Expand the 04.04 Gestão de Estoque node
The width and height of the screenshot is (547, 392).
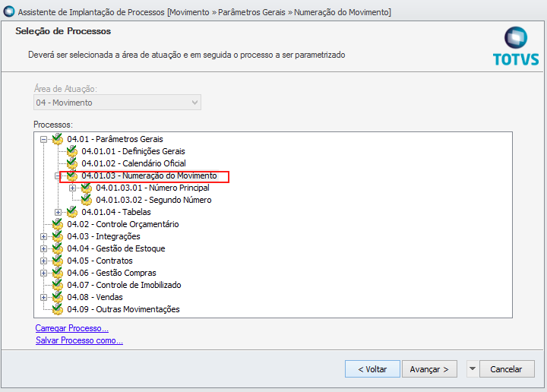pyautogui.click(x=43, y=249)
